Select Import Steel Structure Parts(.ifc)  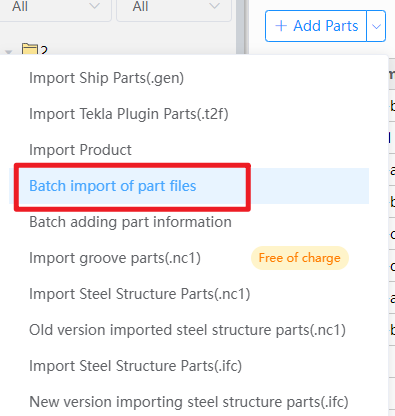tap(135, 366)
